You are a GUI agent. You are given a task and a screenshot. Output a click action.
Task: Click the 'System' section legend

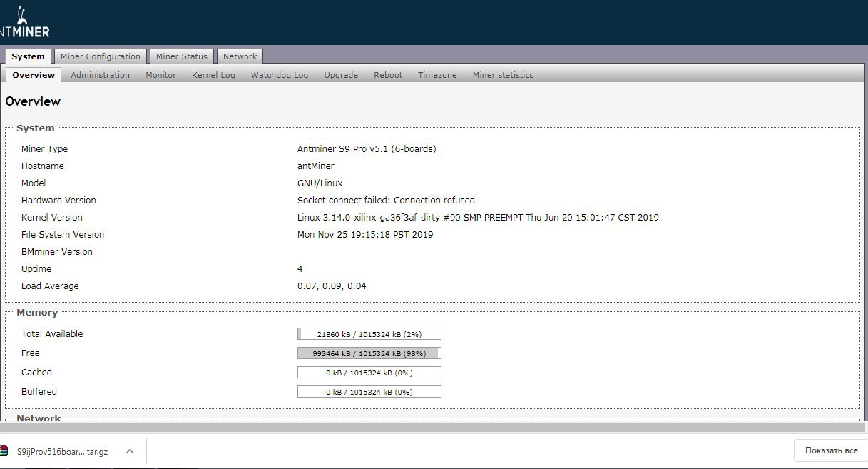[x=36, y=128]
